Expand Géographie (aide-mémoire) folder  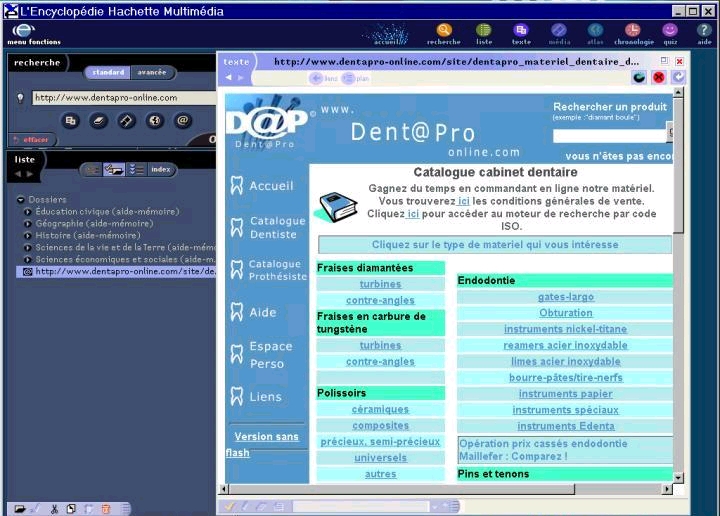(x=28, y=224)
